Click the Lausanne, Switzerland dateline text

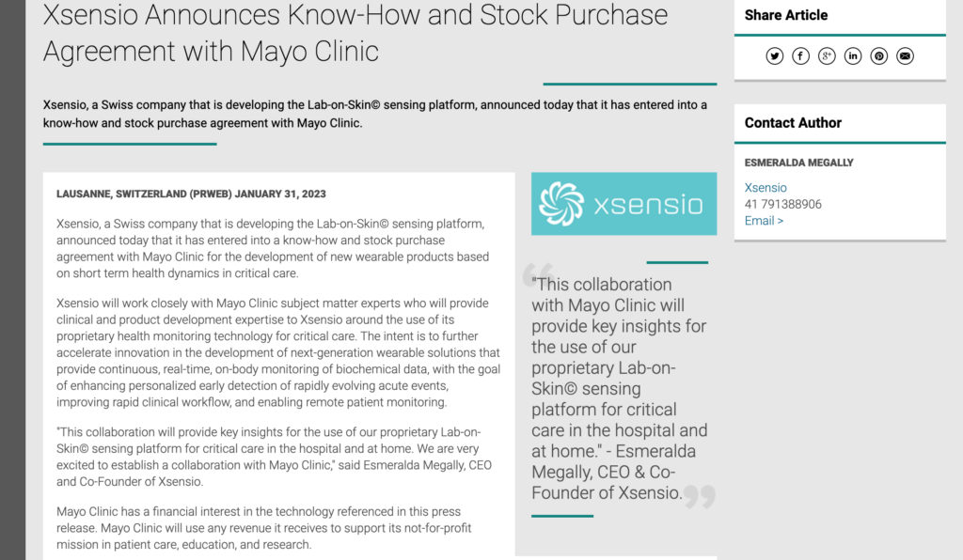[x=191, y=194]
